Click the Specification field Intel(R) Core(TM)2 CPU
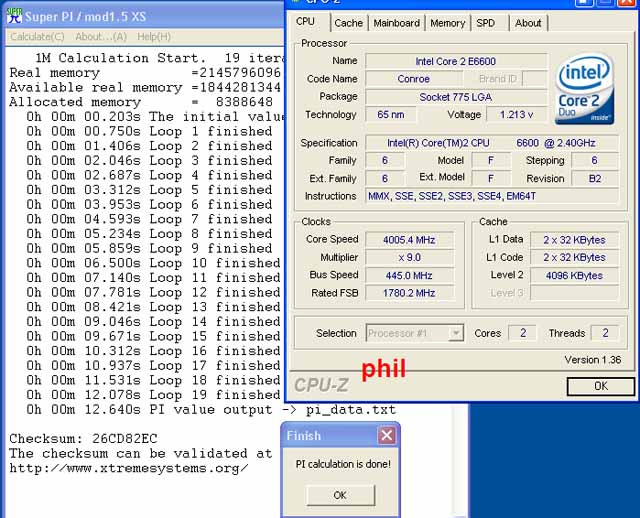This screenshot has height=518, width=640. coord(491,143)
